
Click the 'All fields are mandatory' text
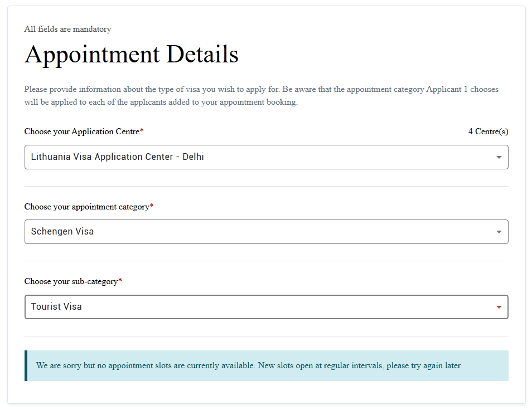[67, 29]
